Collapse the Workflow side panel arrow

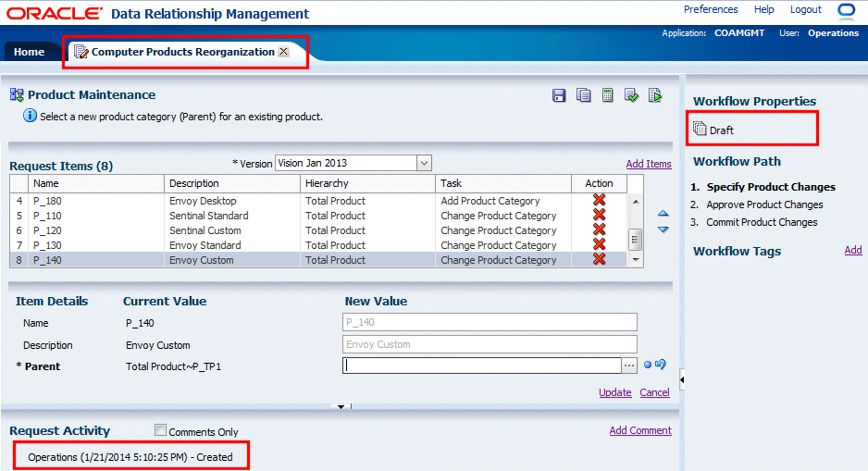click(x=682, y=379)
